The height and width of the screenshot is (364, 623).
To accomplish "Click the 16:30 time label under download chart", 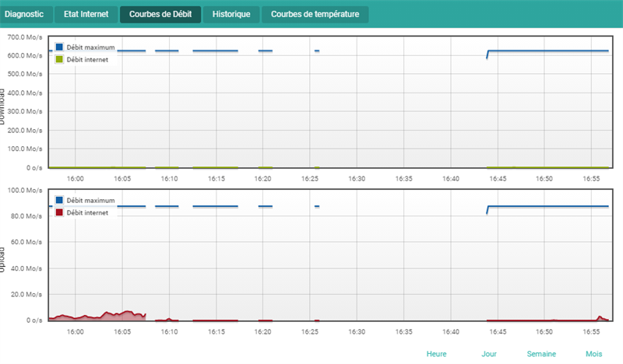I will pyautogui.click(x=357, y=179).
